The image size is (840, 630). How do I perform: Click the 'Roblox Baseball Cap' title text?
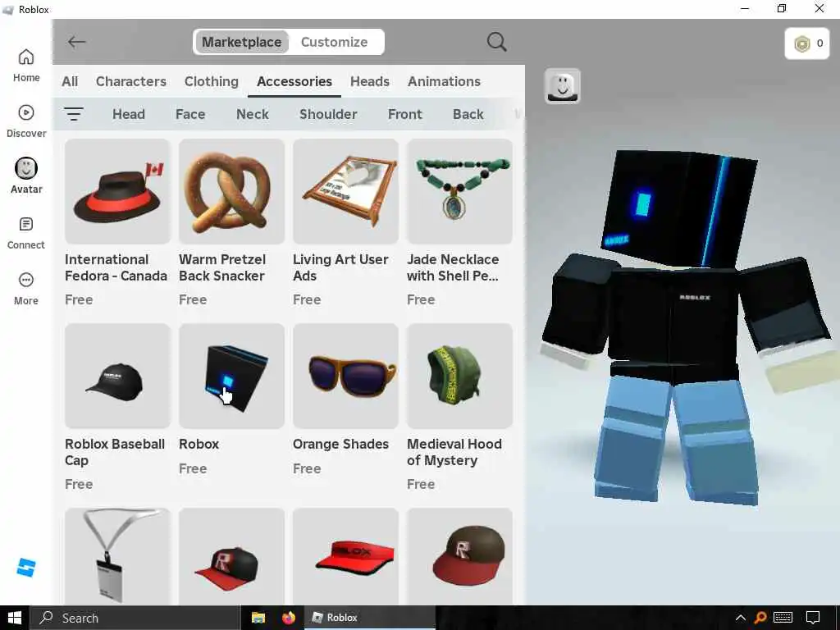click(x=115, y=452)
